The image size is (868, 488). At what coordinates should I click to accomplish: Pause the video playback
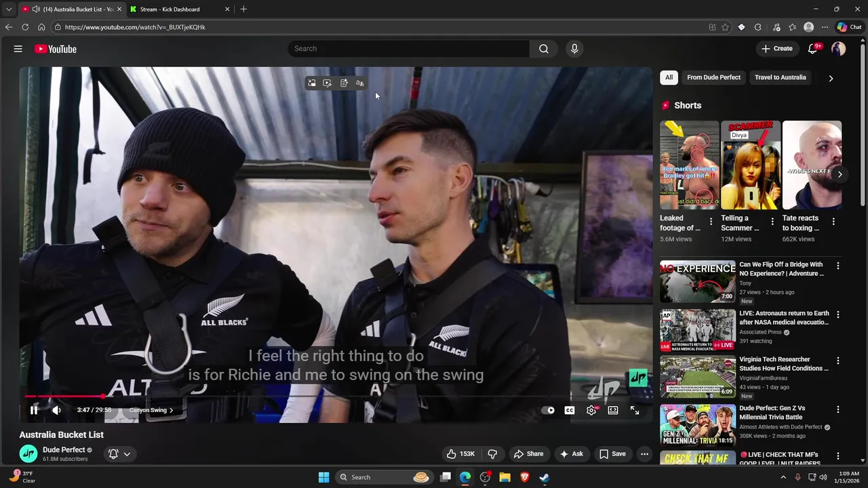click(x=34, y=410)
